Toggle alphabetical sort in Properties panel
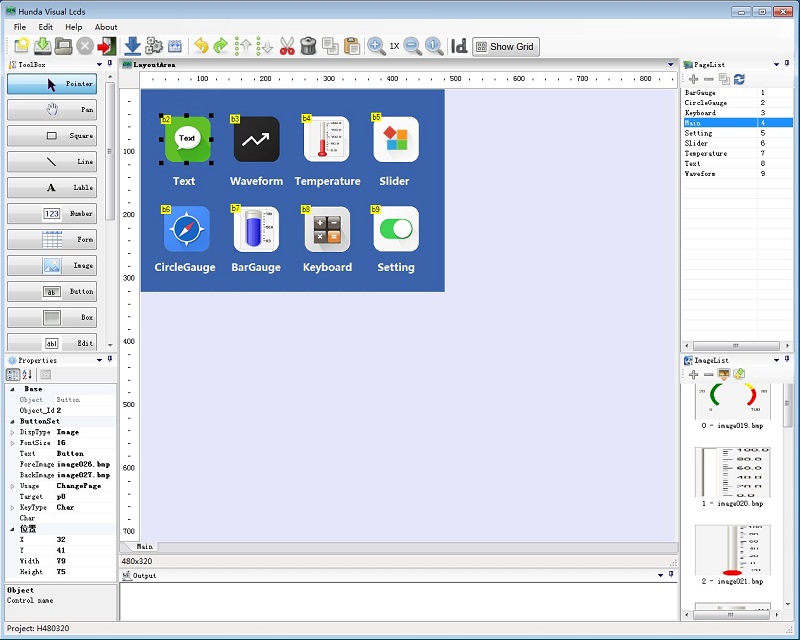This screenshot has width=800, height=640. pyautogui.click(x=27, y=375)
